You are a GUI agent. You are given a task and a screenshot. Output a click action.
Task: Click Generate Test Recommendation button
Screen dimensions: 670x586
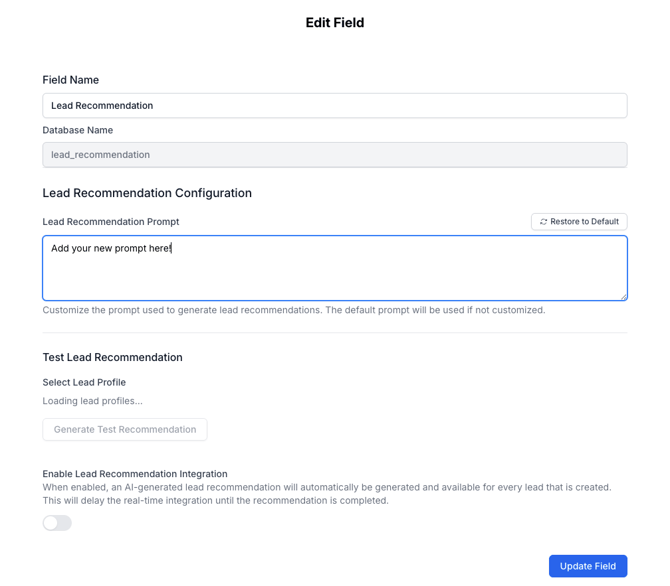click(x=125, y=430)
